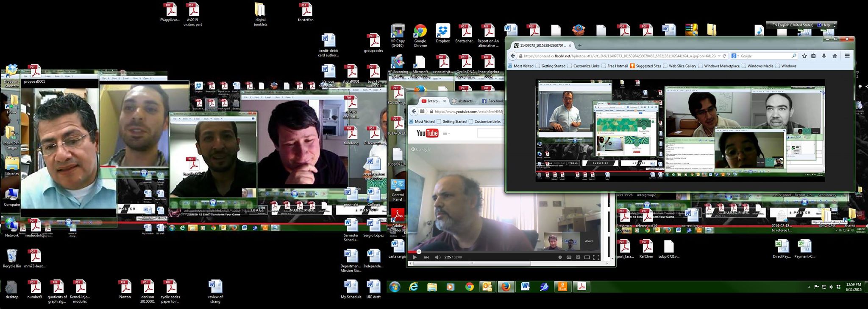Image resolution: width=868 pixels, height=309 pixels.
Task: Go to Firefox home page icon
Action: tap(835, 56)
